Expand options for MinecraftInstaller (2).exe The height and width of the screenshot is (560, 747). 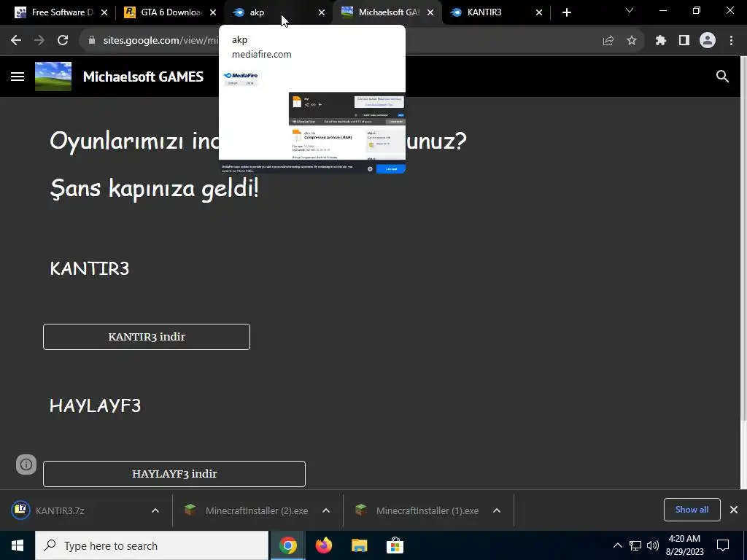pyautogui.click(x=326, y=510)
